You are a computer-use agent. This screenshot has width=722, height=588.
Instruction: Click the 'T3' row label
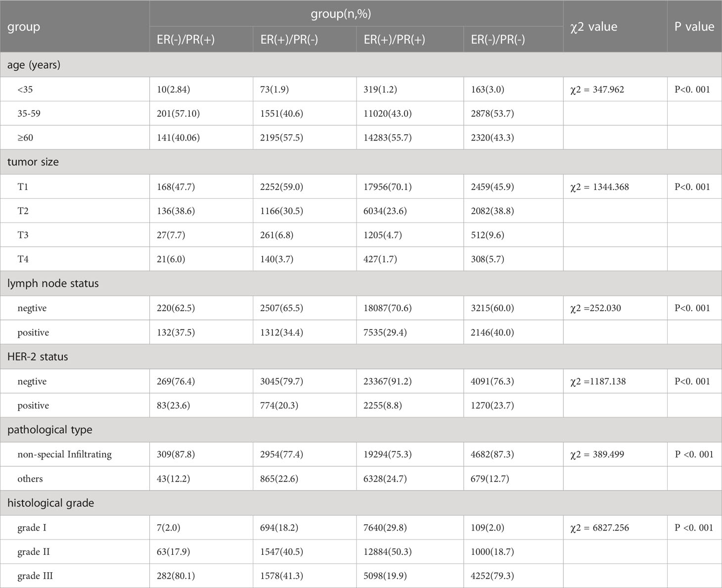(x=23, y=235)
